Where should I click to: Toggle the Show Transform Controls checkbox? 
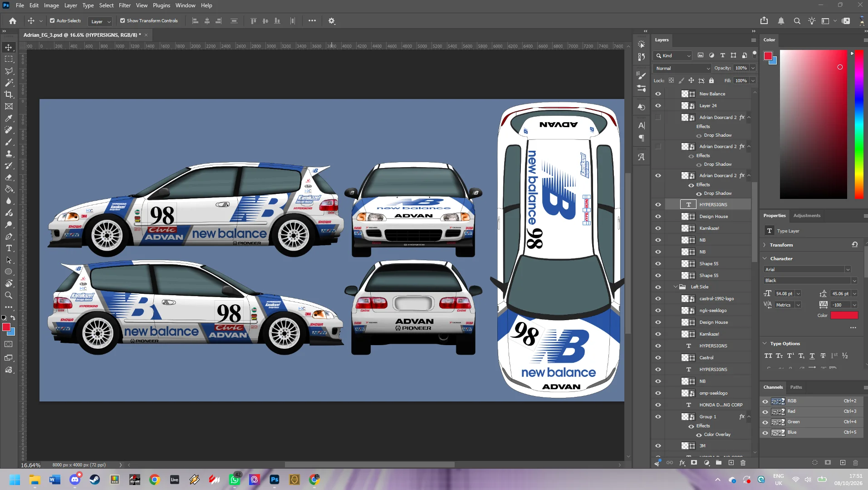pyautogui.click(x=123, y=20)
